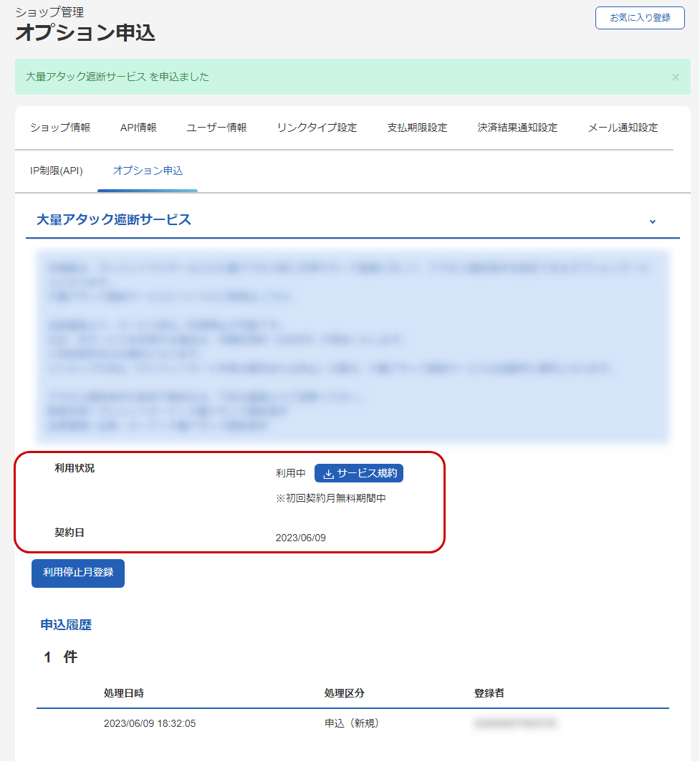Click the contract date value 2023/06/09

[301, 538]
